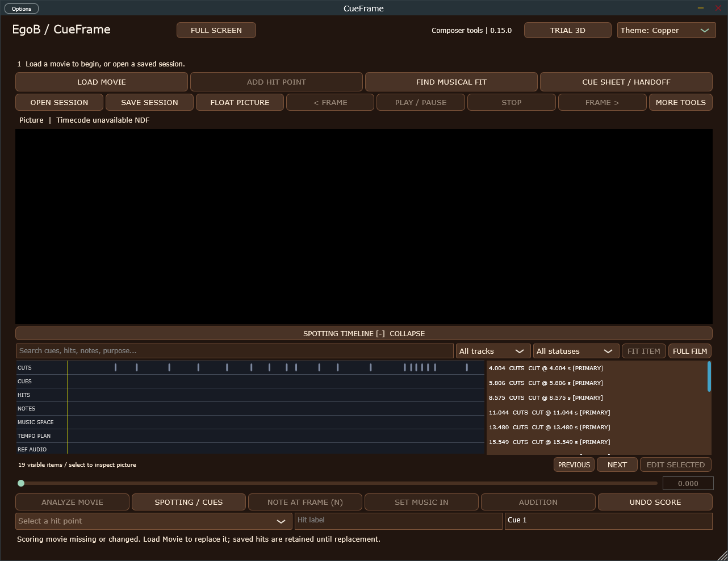Select the CUT @ 5.806 s list row

pyautogui.click(x=597, y=383)
